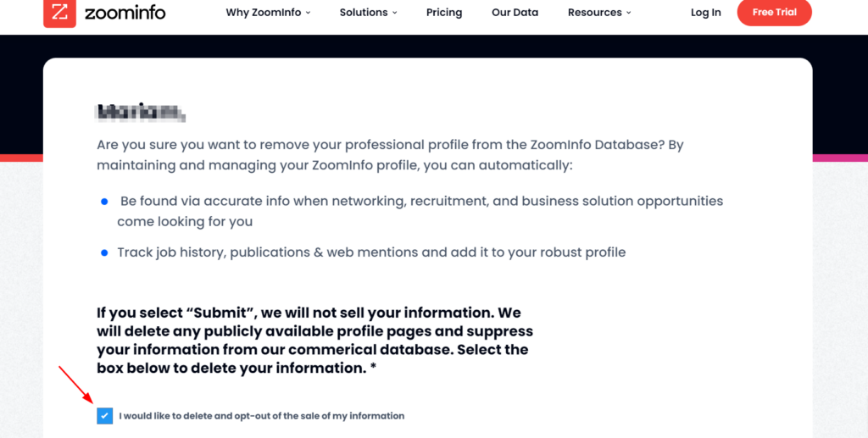
Task: Expand the Resources menu chevron
Action: pyautogui.click(x=628, y=13)
